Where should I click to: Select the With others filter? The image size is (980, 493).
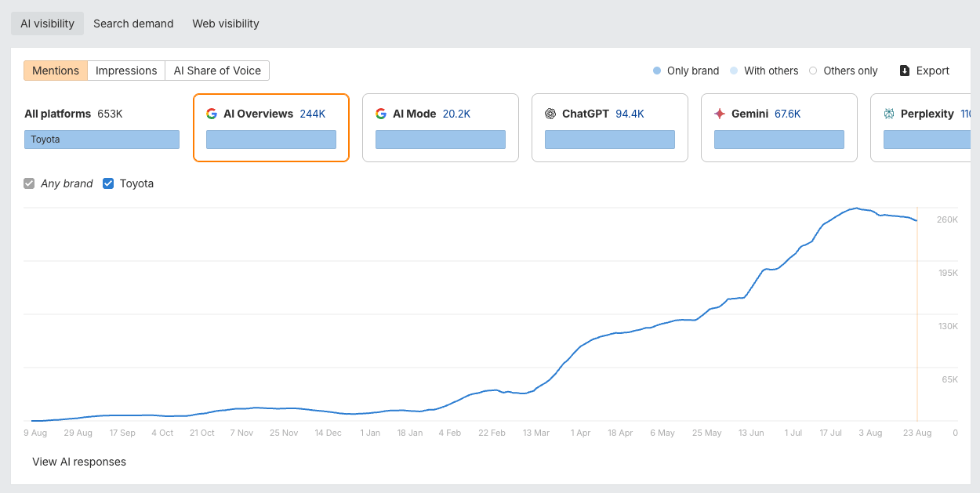coord(734,71)
